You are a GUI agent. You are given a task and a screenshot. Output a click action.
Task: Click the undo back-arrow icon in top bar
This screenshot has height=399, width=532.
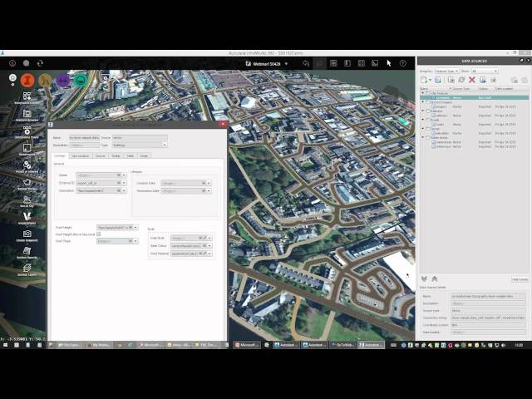pos(306,63)
